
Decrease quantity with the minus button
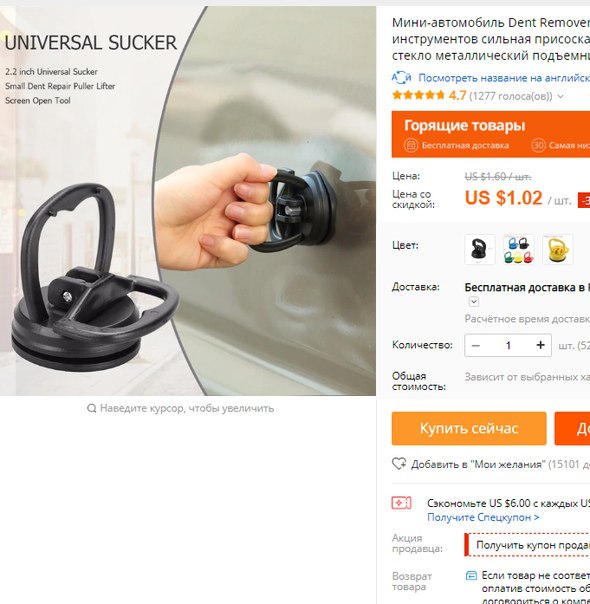point(476,345)
